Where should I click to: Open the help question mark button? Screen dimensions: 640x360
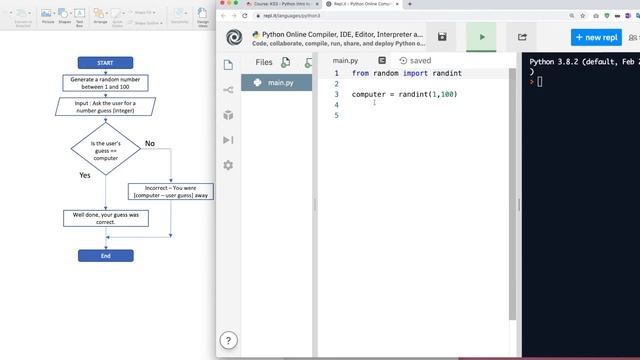(228, 340)
